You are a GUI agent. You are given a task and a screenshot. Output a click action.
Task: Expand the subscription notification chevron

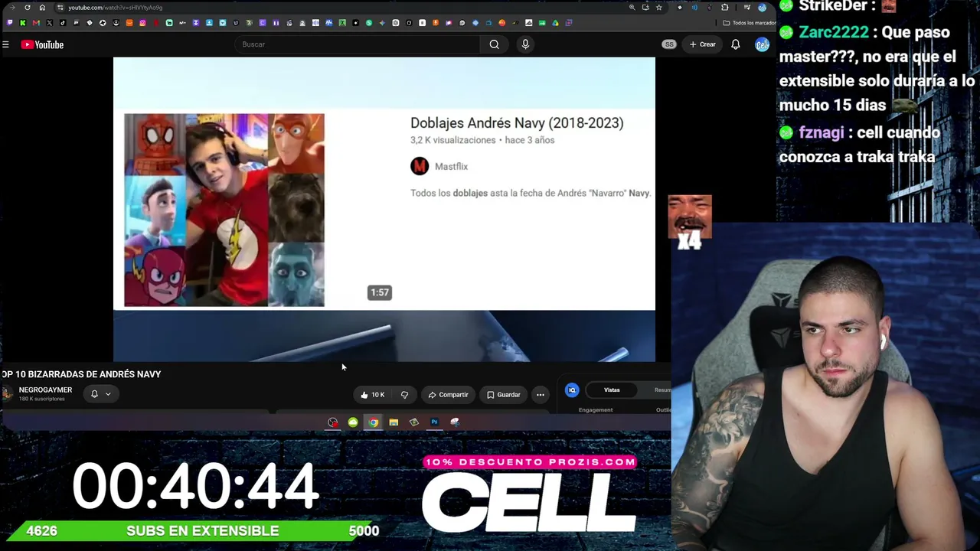(108, 394)
